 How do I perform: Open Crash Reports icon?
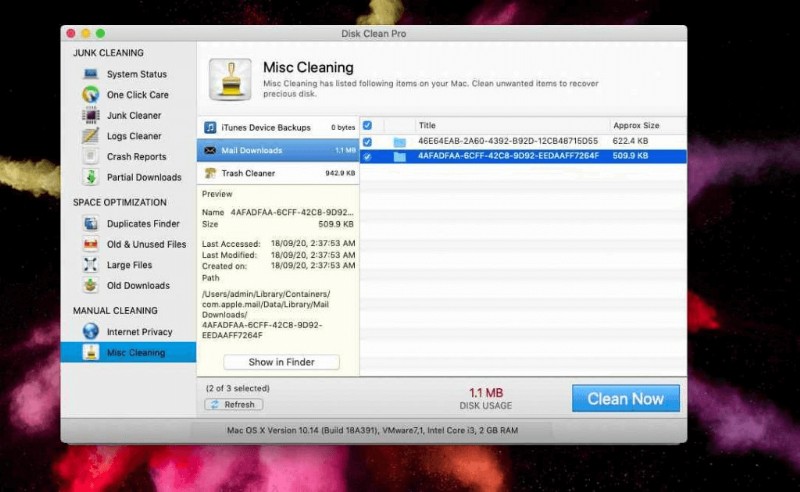click(x=91, y=156)
